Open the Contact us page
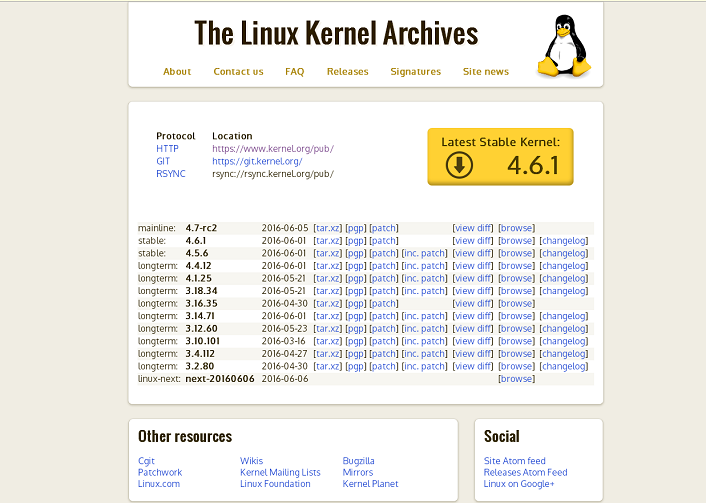 (x=238, y=72)
